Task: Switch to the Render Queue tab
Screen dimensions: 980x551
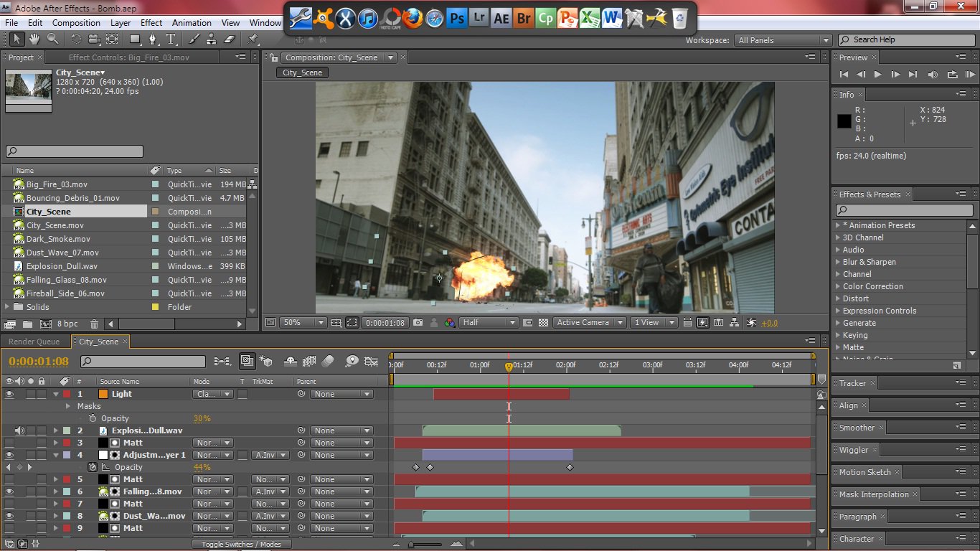Action: [x=34, y=342]
